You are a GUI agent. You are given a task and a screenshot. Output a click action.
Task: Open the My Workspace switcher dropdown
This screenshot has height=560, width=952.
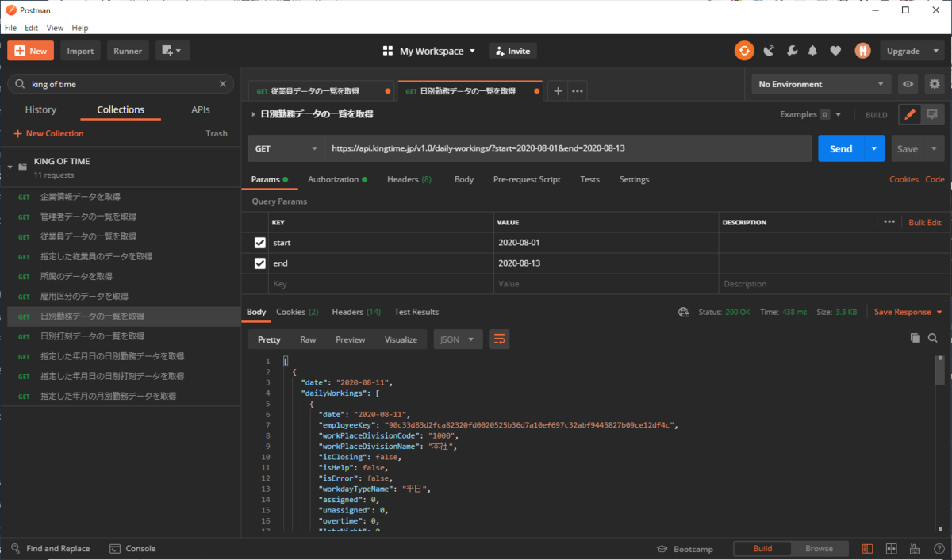pyautogui.click(x=429, y=51)
